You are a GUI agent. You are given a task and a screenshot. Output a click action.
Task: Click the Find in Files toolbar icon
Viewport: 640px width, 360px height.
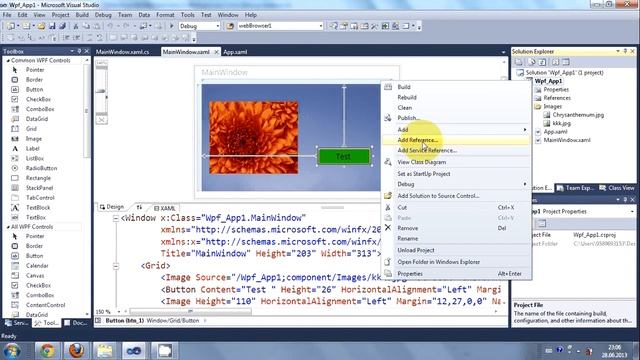(x=230, y=26)
